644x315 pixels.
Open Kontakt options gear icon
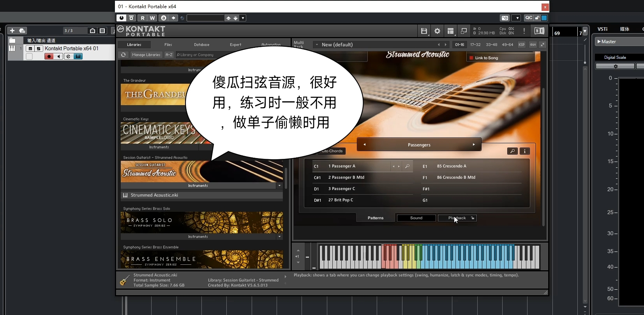(437, 31)
